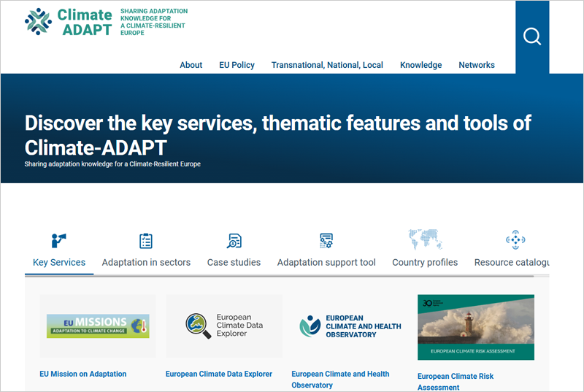This screenshot has height=392, width=584.
Task: Click the 'Sharing adaptation knowledge for a Climate-Resilient Europe' subtitle
Action: 112,164
